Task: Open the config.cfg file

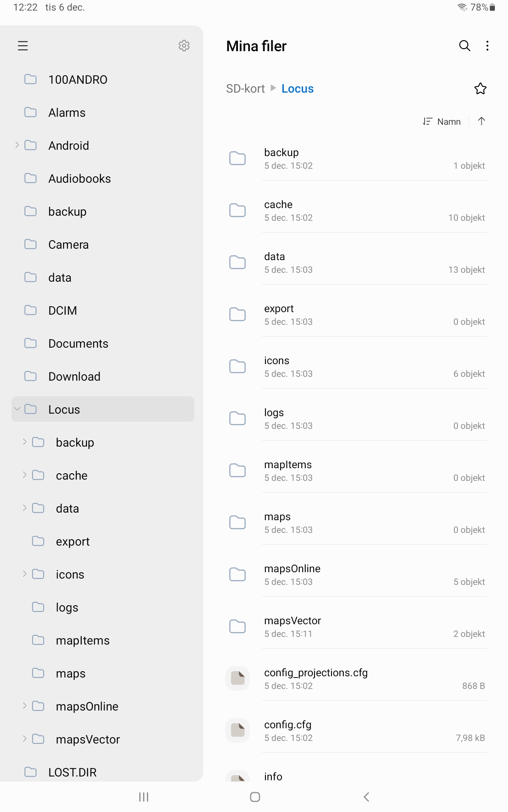Action: [288, 730]
